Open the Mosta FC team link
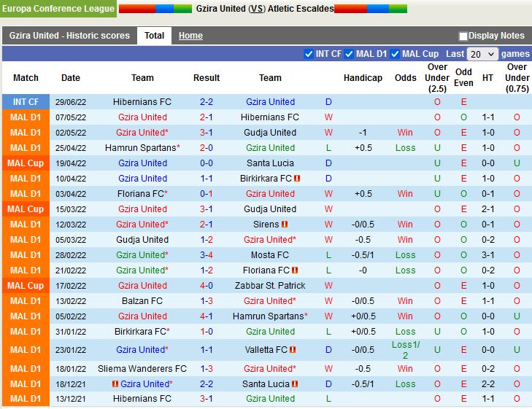The width and height of the screenshot is (532, 409). 270,255
